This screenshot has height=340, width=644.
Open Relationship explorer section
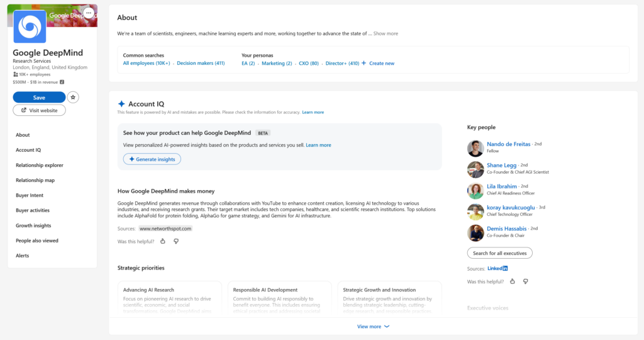40,165
